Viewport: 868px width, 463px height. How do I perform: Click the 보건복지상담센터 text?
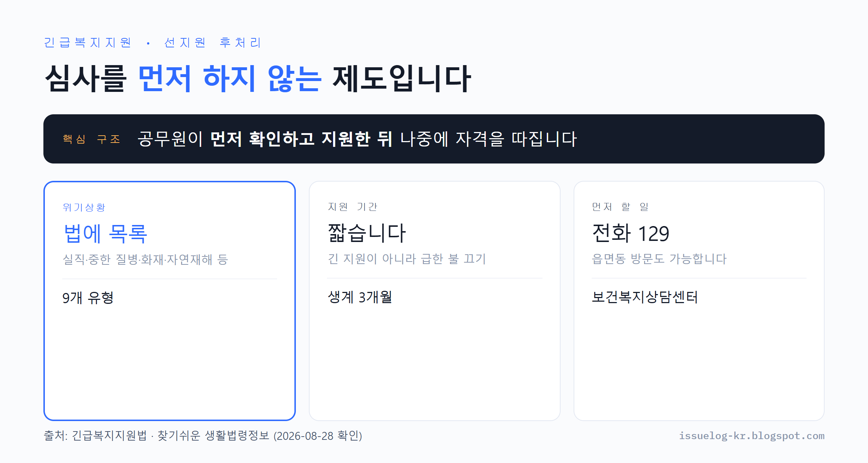pyautogui.click(x=644, y=297)
